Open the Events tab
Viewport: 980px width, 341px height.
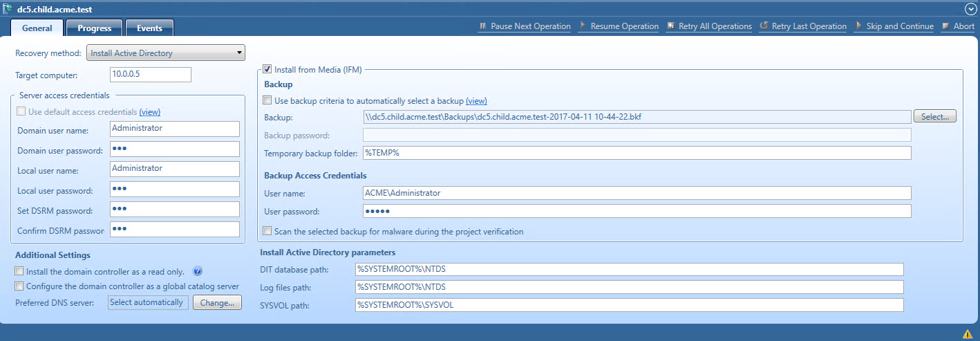pyautogui.click(x=149, y=28)
